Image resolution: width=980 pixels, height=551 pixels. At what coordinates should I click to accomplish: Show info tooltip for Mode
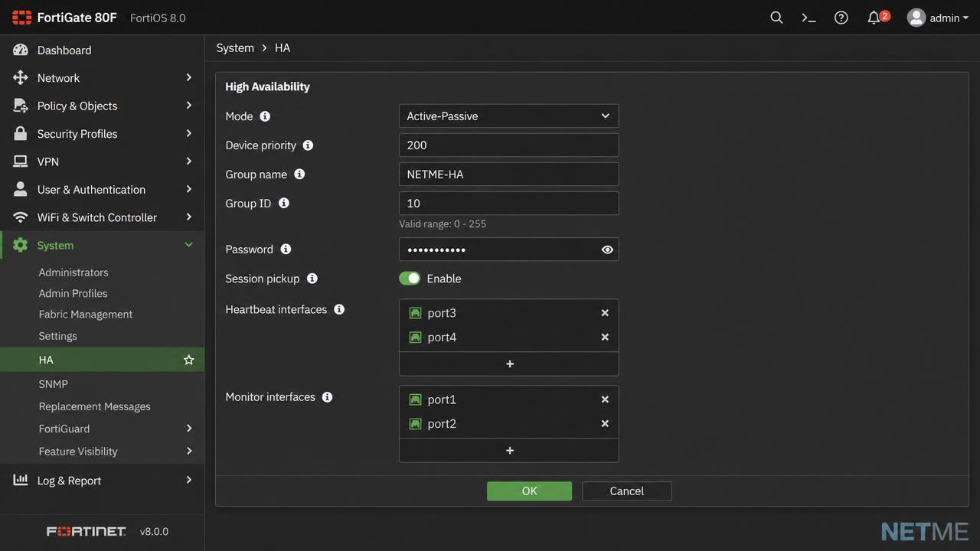pos(265,116)
